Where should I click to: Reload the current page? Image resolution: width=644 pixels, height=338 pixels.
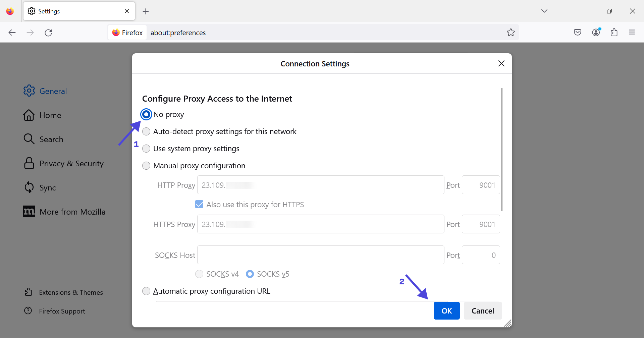pyautogui.click(x=48, y=33)
